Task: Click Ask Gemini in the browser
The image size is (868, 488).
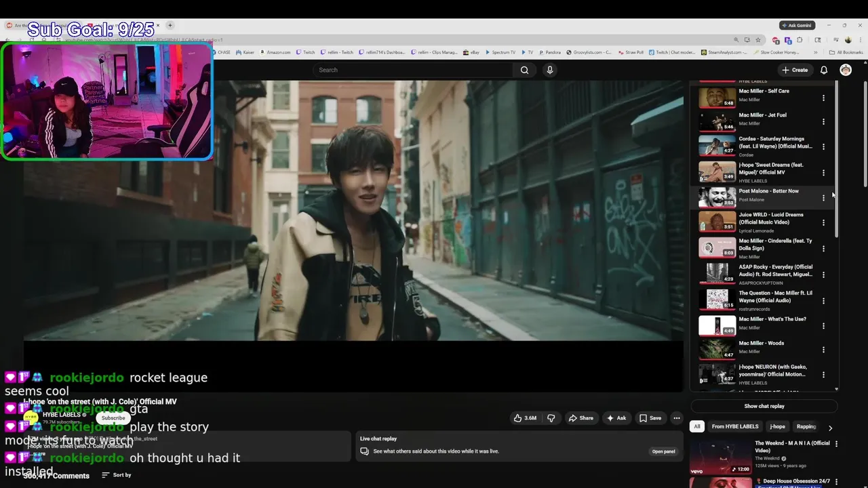Action: (x=797, y=25)
